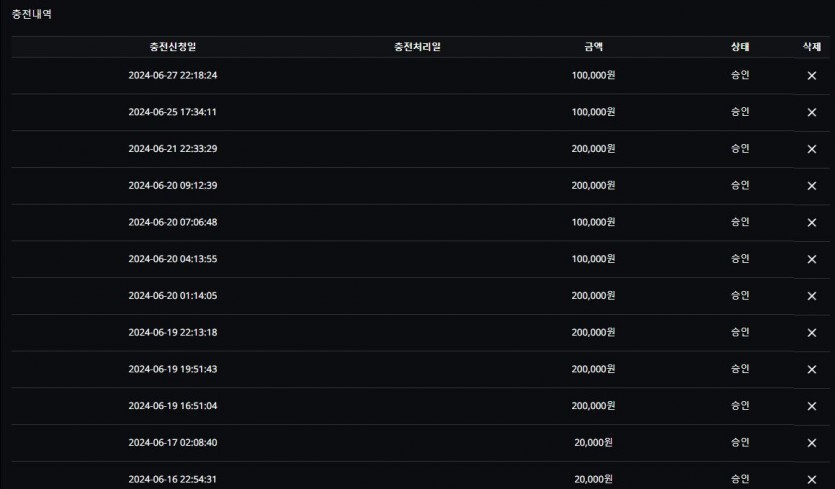The height and width of the screenshot is (489, 835).
Task: Select the 금액 column header
Action: tap(593, 47)
